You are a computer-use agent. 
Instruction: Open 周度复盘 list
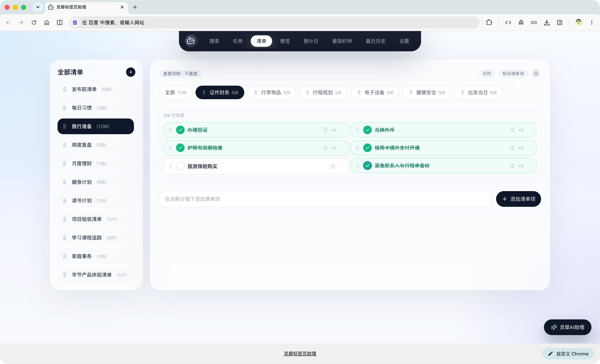click(96, 145)
